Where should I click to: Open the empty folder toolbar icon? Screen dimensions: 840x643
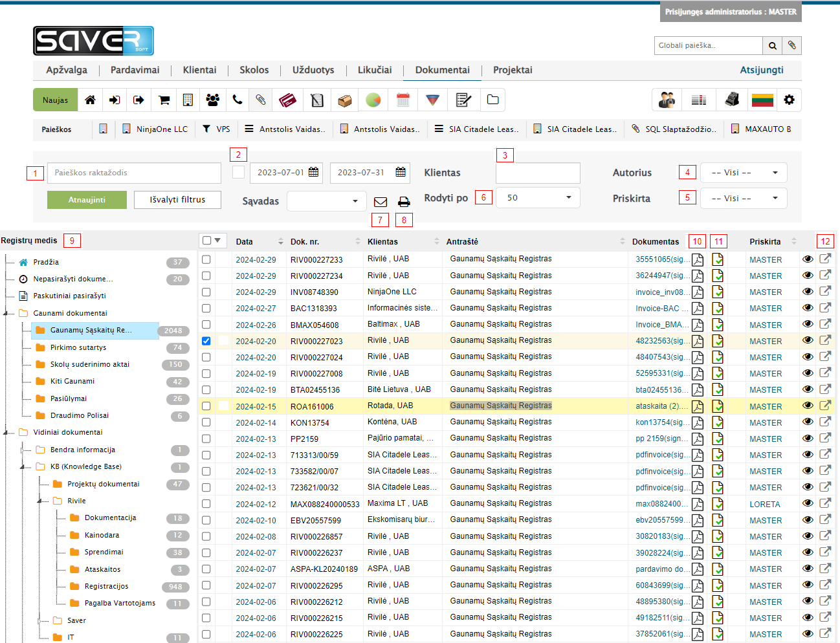pyautogui.click(x=492, y=100)
